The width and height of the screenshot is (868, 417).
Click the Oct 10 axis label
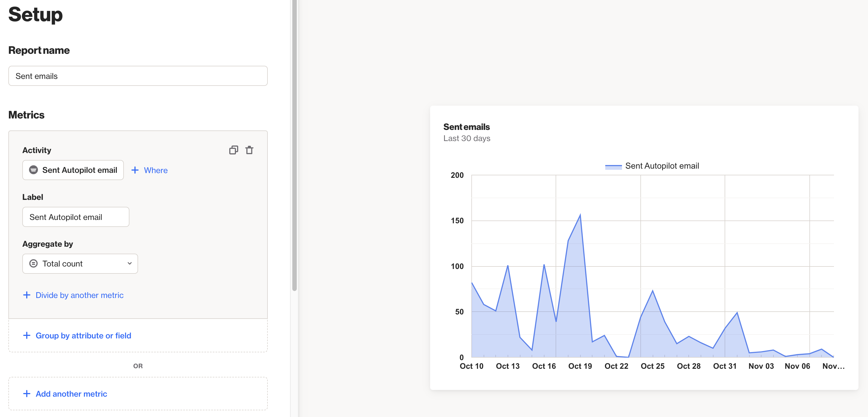point(471,366)
